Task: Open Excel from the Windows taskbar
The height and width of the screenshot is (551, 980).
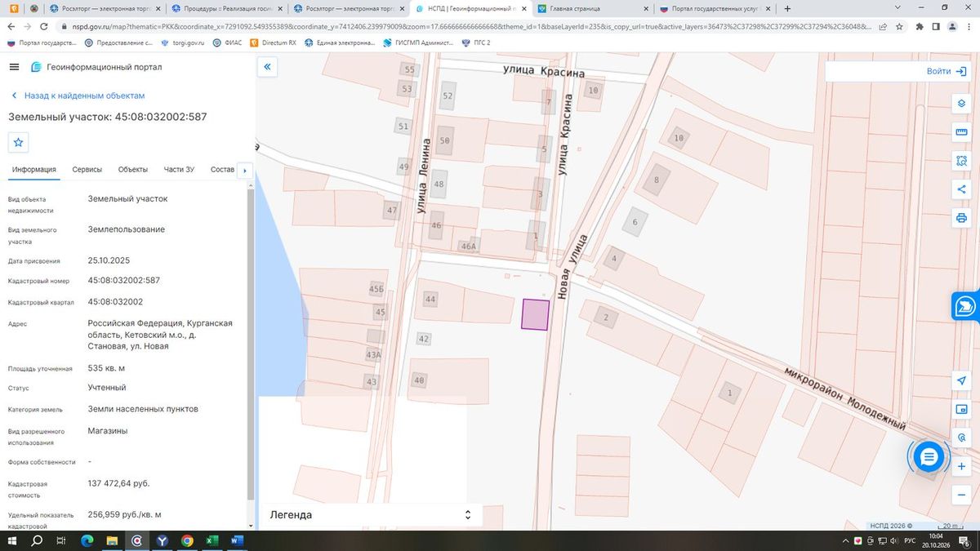Action: coord(212,540)
